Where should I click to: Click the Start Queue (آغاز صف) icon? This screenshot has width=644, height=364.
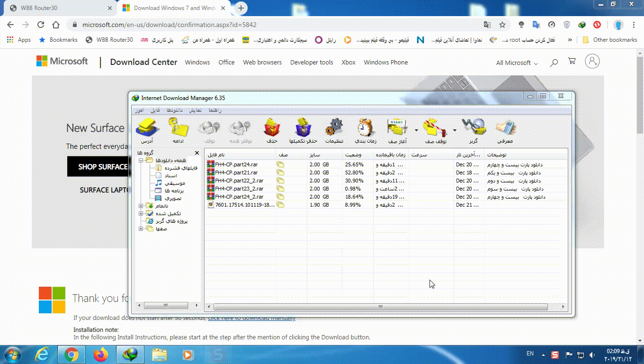(397, 130)
